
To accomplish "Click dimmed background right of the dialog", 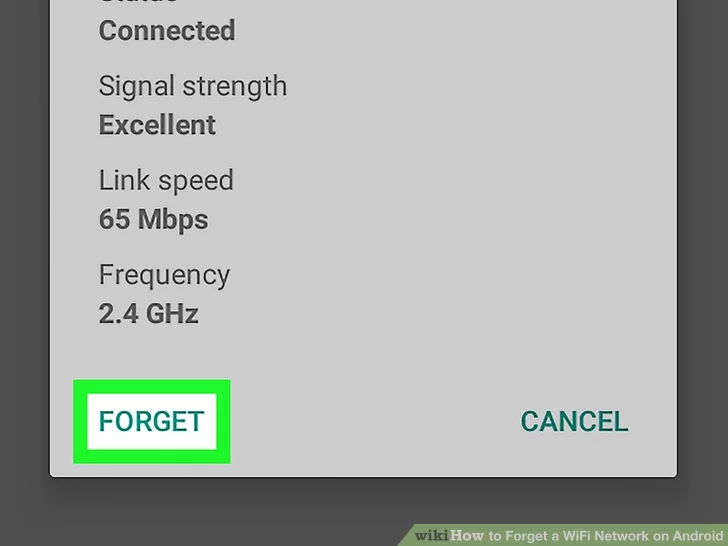I will [x=702, y=232].
